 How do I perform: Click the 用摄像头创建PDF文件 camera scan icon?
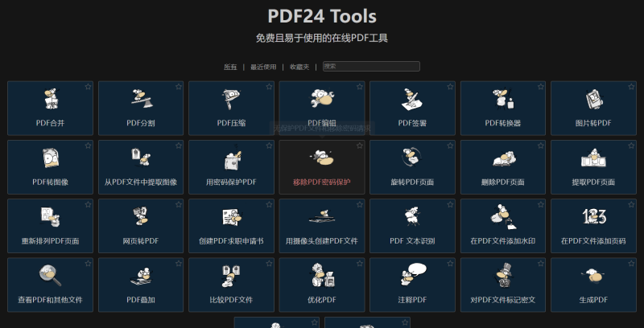(322, 216)
